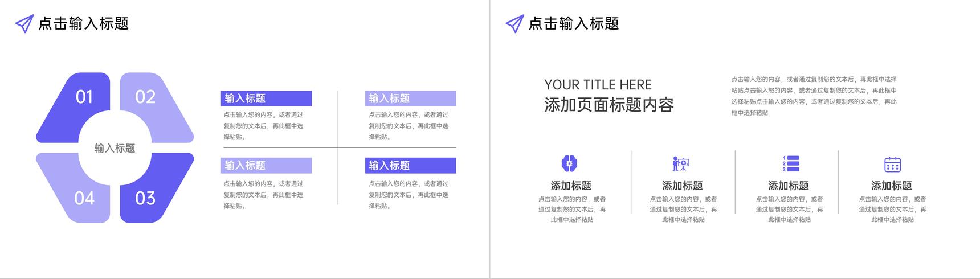Click the light purple 输入标题 bar at bottom left
Screen dimensions: 980x279
(x=266, y=165)
